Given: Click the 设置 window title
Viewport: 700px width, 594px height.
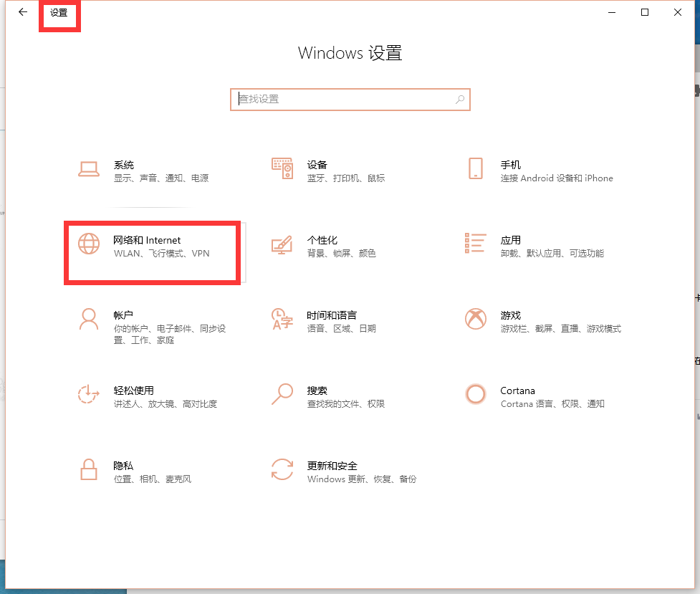Looking at the screenshot, I should tap(59, 12).
